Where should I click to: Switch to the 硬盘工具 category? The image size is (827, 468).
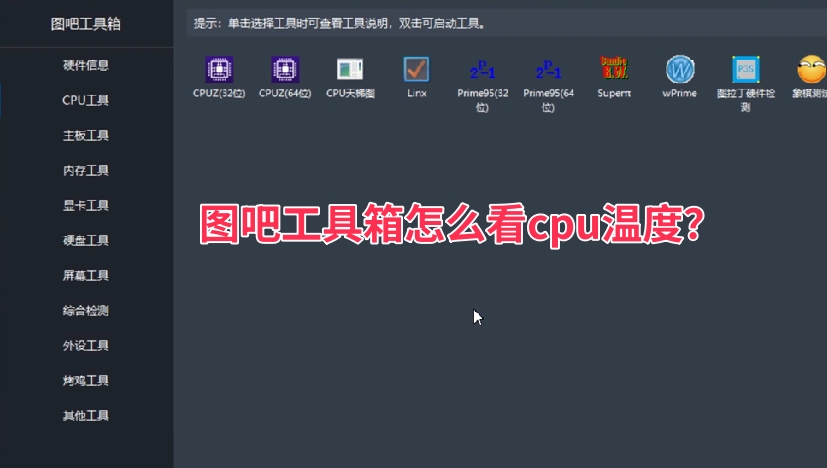(x=86, y=241)
